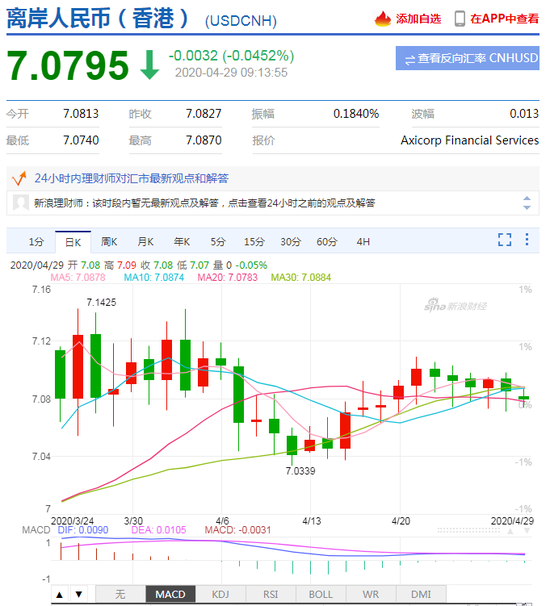Click the 7.0339 low price marker

pos(300,471)
